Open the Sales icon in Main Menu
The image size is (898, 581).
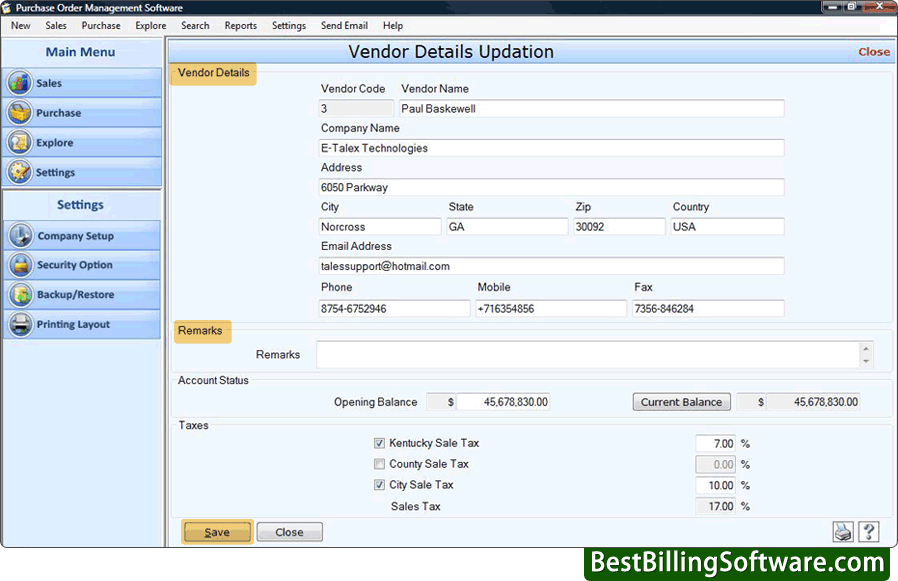pos(20,83)
